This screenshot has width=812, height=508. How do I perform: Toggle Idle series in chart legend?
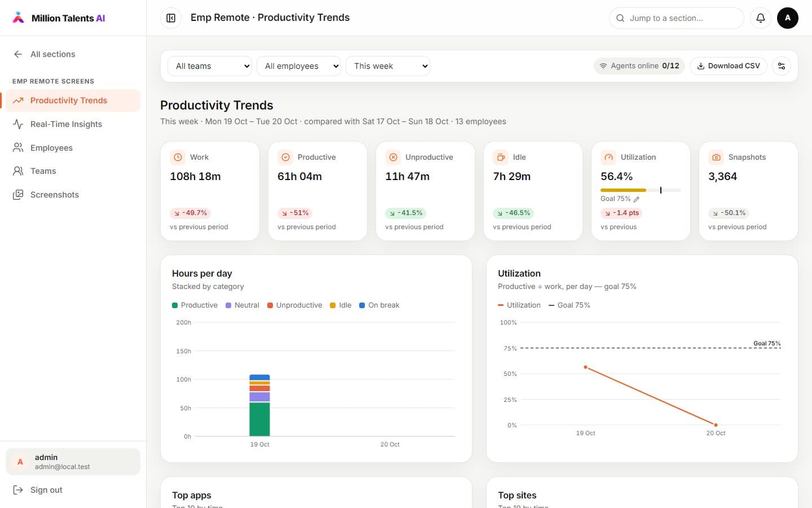coord(341,305)
